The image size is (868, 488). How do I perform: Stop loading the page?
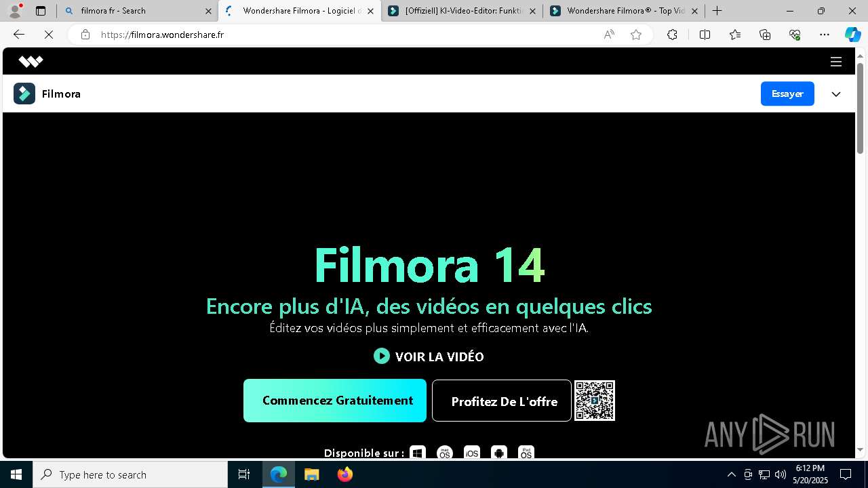(x=49, y=35)
